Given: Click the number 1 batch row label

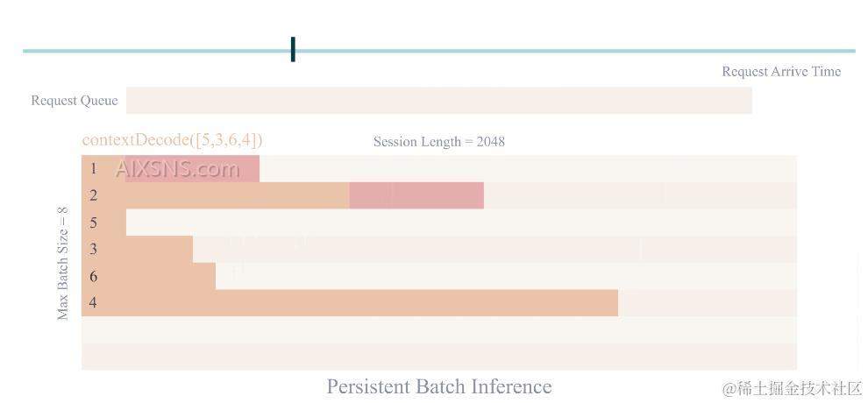Looking at the screenshot, I should point(93,168).
